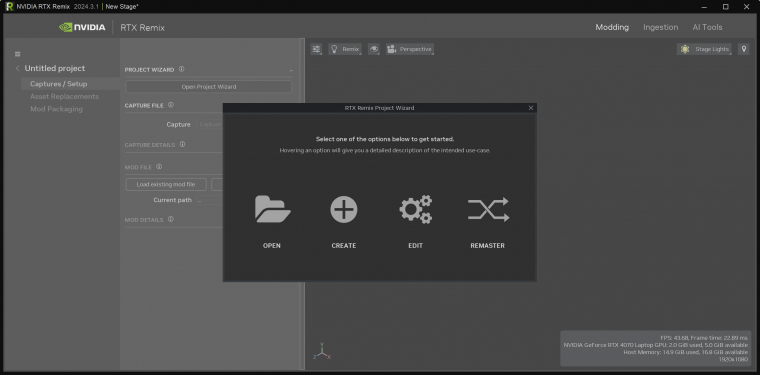Minimize the RTX Remix window
Screen dimensions: 760x375
pos(705,7)
